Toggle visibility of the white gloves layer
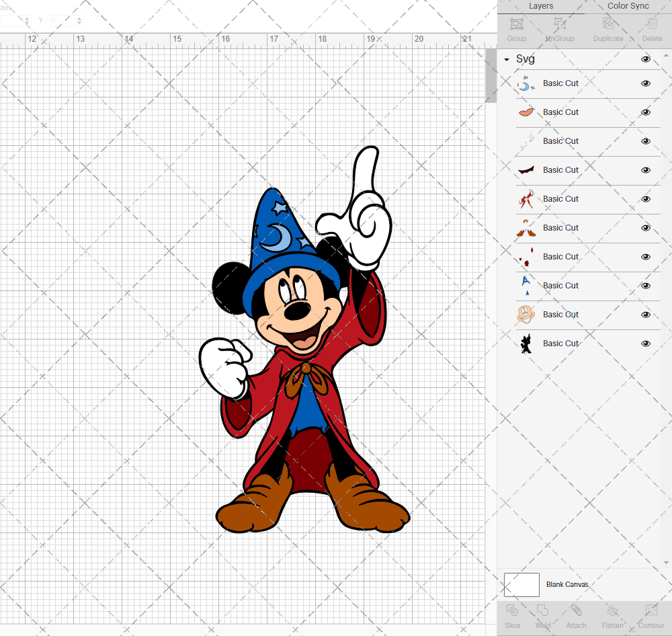 645,141
